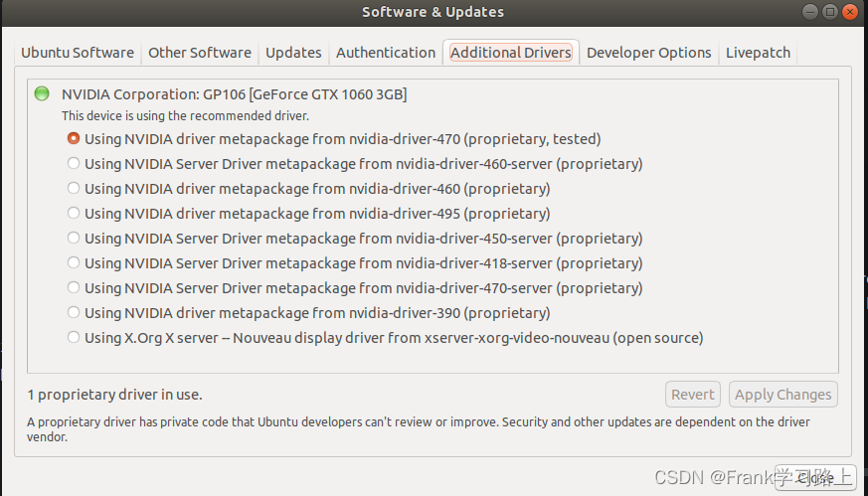868x496 pixels.
Task: Click the Revert button
Action: [693, 395]
